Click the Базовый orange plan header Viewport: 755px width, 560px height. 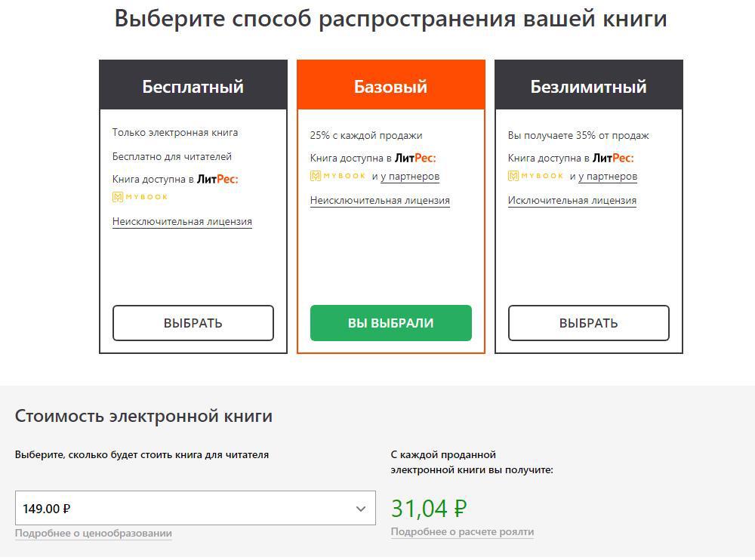391,86
